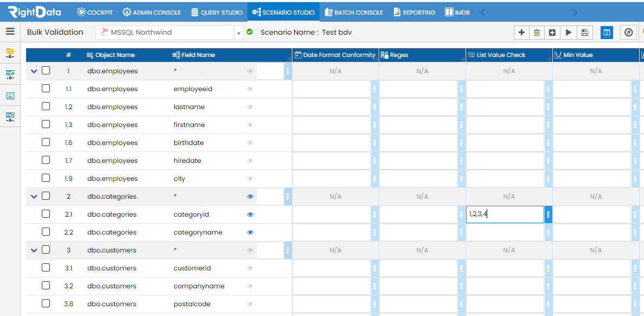Click the compass icon in toolbar
This screenshot has height=316, width=644.
pos(628,33)
